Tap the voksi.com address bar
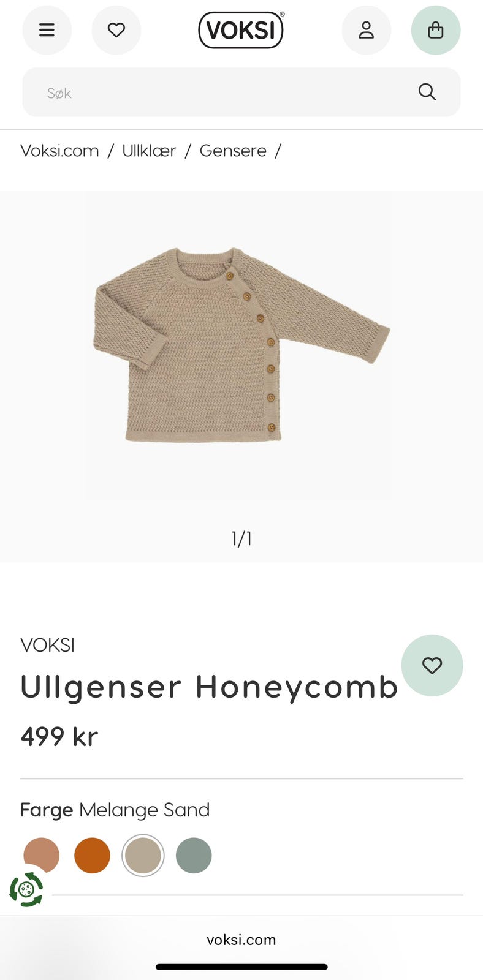This screenshot has width=483, height=980. (241, 940)
